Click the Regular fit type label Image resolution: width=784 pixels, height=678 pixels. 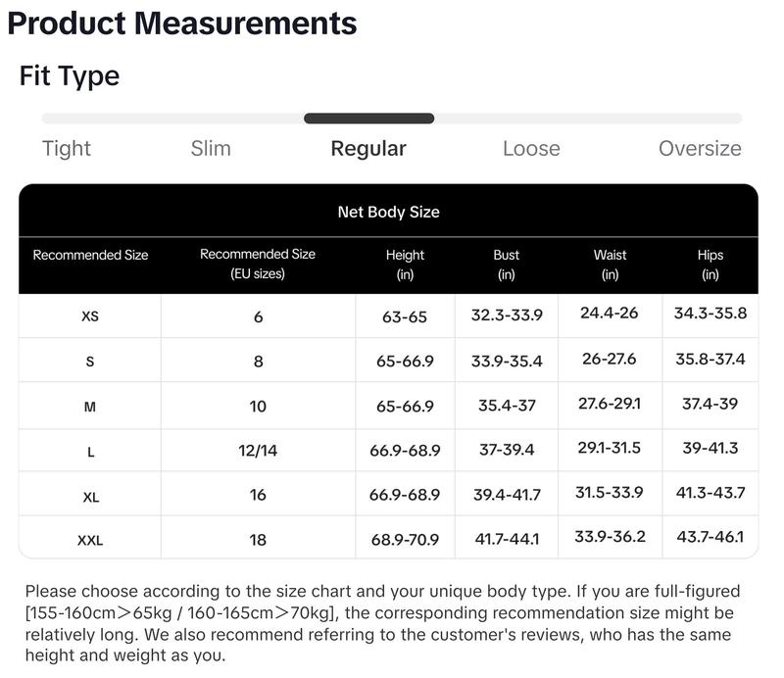pos(368,149)
